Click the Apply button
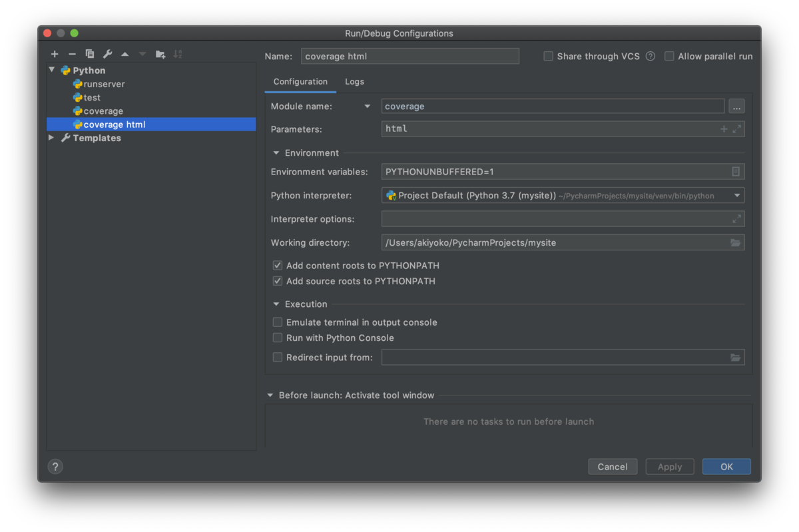Image resolution: width=799 pixels, height=532 pixels. [670, 467]
